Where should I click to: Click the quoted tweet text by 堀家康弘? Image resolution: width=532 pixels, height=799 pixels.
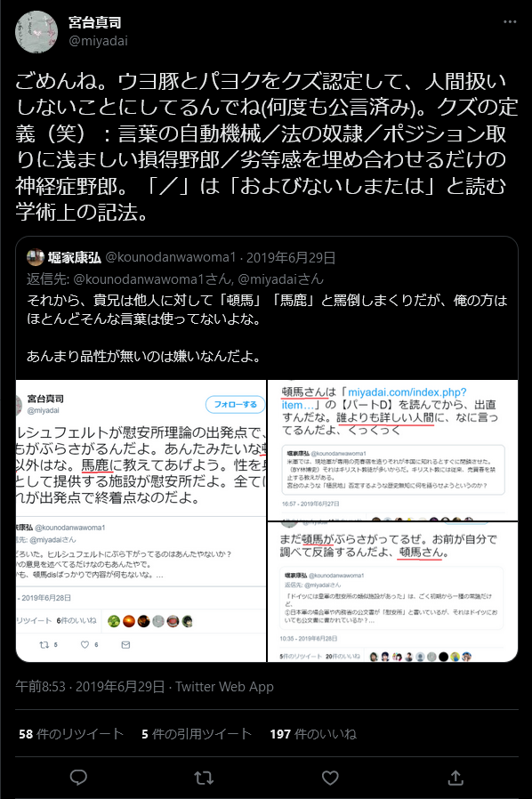point(267,327)
